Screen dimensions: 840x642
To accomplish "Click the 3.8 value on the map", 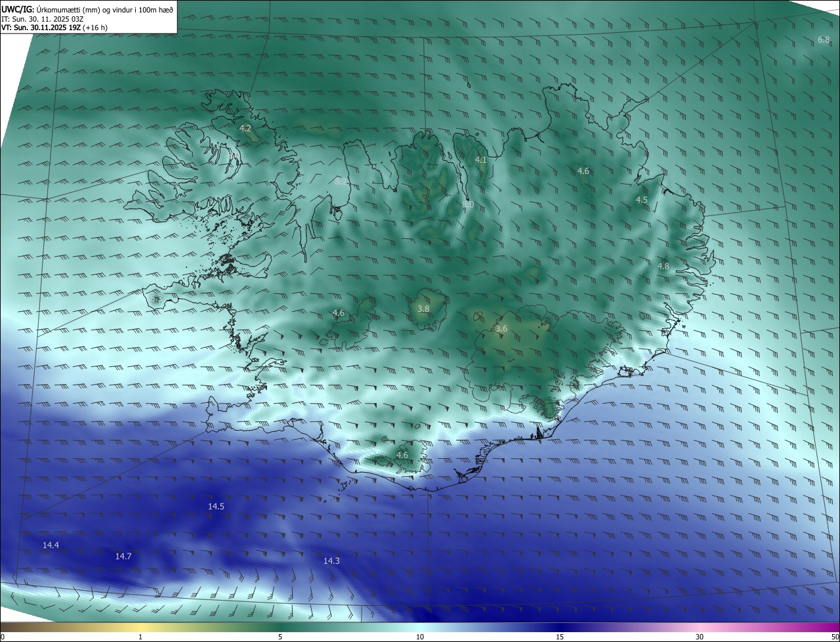I will (423, 309).
